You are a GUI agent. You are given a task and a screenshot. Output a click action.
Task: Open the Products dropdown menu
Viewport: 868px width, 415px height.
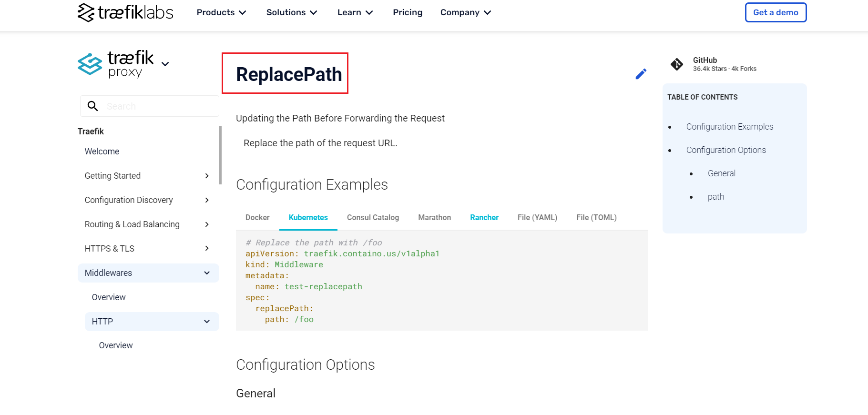click(x=222, y=12)
